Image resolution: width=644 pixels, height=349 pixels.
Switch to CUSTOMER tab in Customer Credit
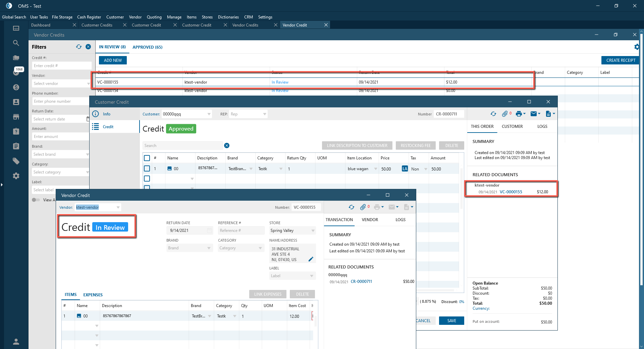click(x=512, y=127)
